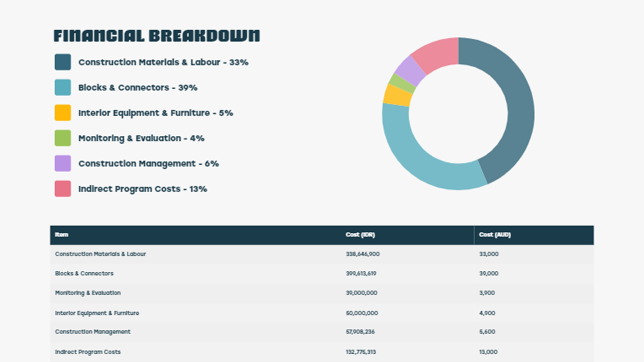Select legend text 'Monitoring & Evaluation - 4%'
This screenshot has width=644, height=362.
click(141, 138)
